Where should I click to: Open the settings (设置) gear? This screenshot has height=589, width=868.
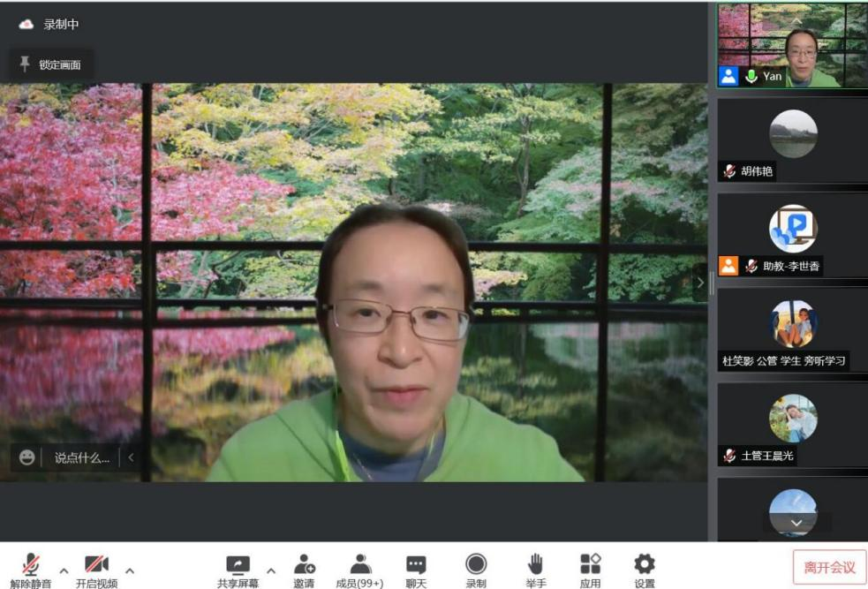[645, 565]
